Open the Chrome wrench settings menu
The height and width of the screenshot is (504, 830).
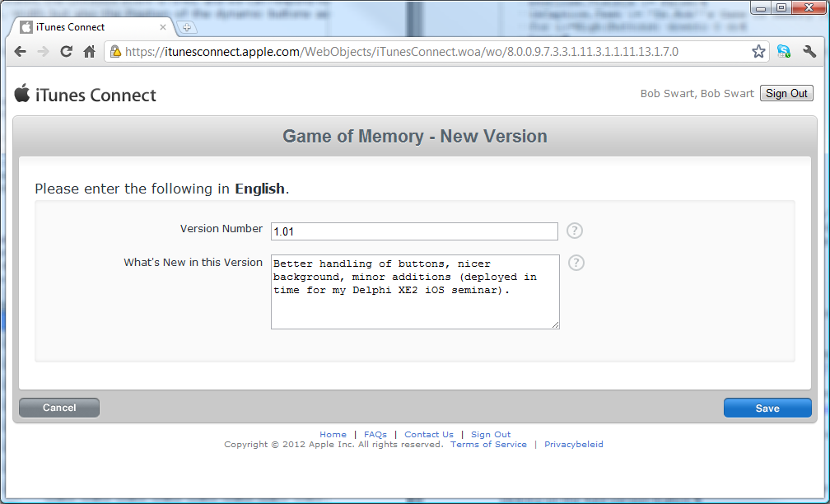809,51
